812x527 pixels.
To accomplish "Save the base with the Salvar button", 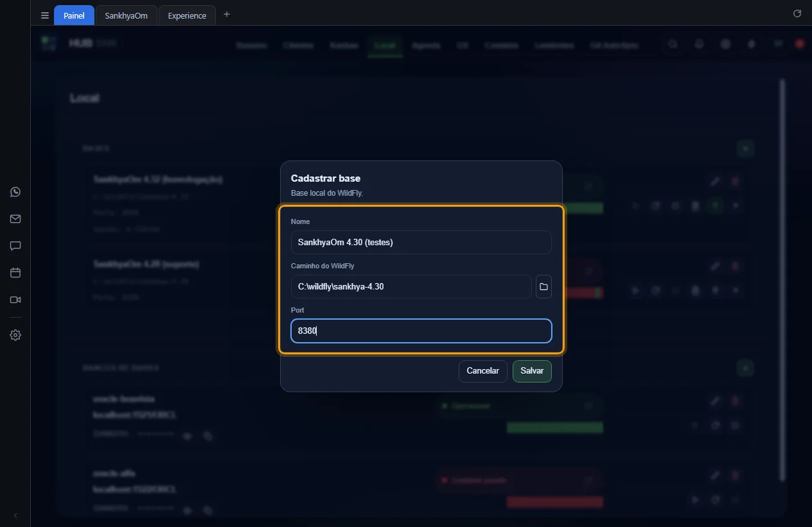I will [x=532, y=371].
